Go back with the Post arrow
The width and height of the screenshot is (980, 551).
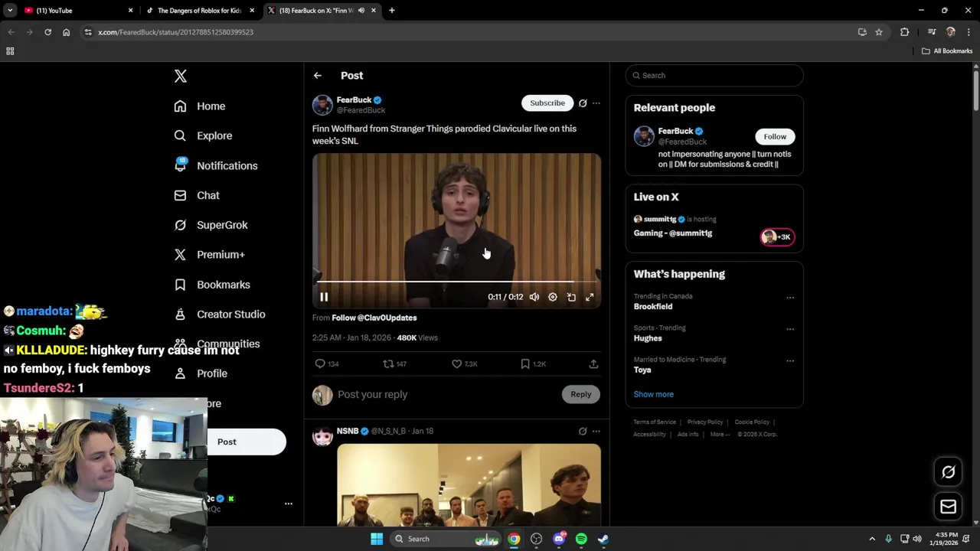click(x=318, y=76)
